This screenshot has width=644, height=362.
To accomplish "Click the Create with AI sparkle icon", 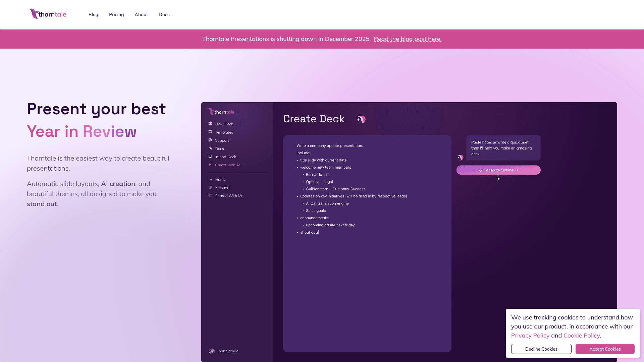I will coord(210,165).
